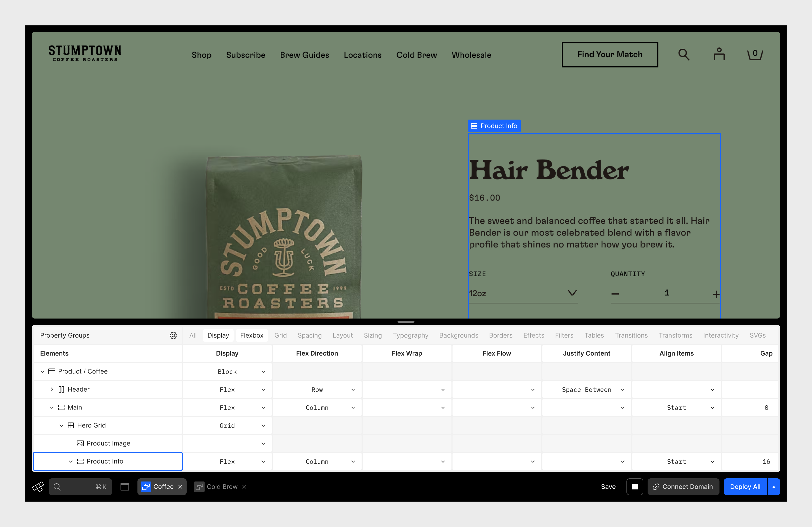Screen dimensions: 812x527
Task: Open Header Flex Direction Row dropdown
Action: (317, 390)
